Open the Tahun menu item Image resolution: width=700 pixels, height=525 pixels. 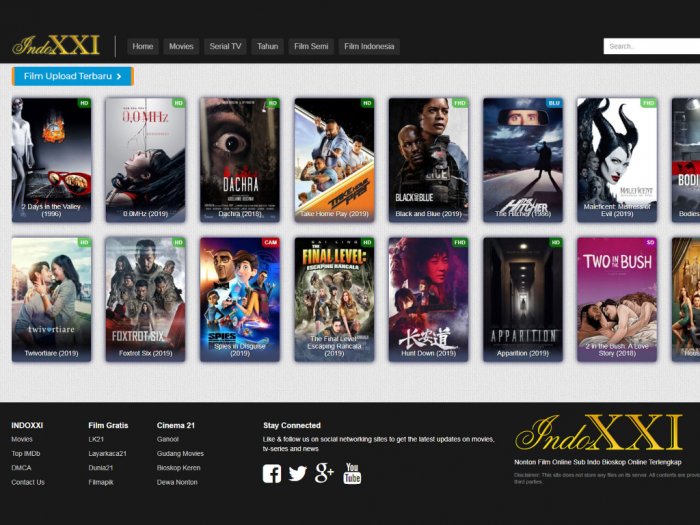tap(267, 46)
